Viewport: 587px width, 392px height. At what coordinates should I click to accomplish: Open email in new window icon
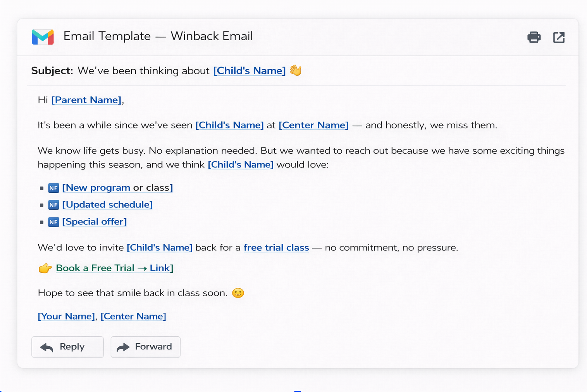pyautogui.click(x=559, y=37)
